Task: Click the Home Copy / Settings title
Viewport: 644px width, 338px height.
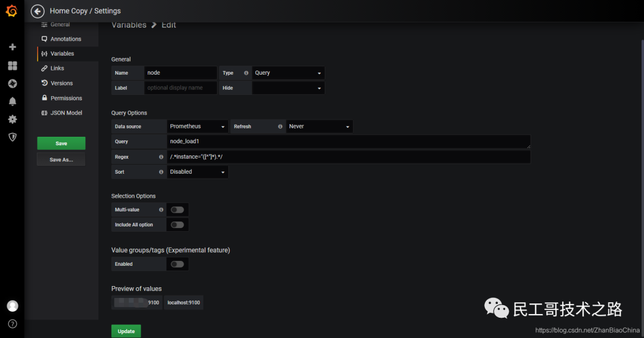Action: [85, 11]
